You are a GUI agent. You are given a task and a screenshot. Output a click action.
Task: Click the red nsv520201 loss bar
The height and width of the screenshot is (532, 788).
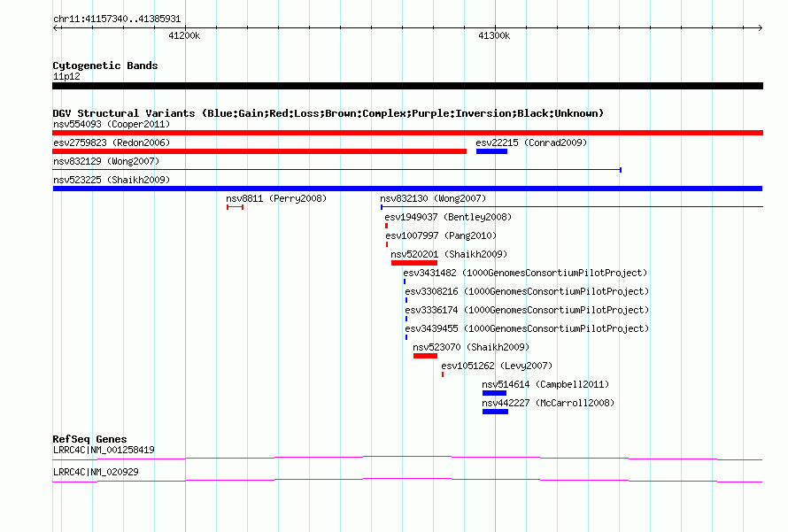click(414, 263)
